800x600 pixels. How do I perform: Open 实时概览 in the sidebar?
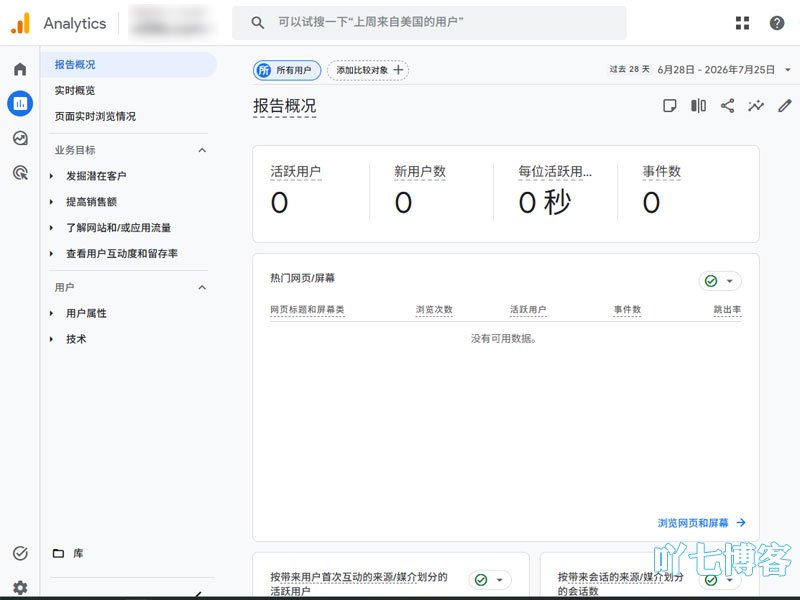click(75, 90)
